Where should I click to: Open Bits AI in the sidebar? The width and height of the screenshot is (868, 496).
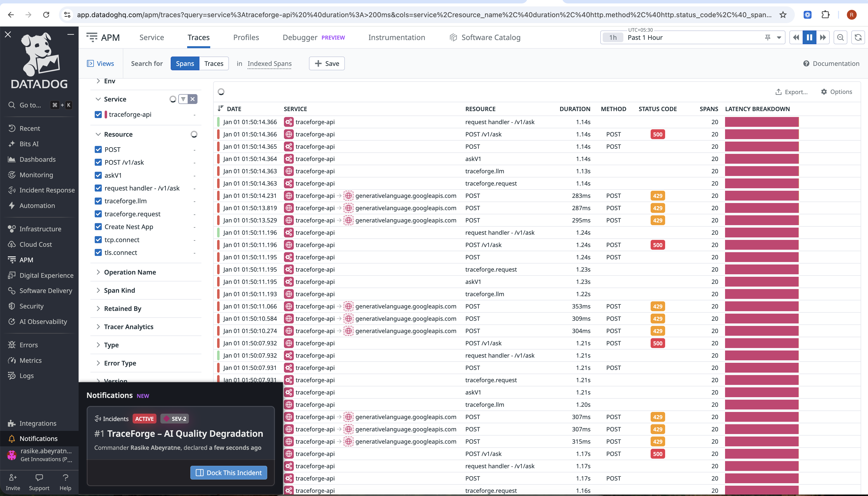click(29, 144)
